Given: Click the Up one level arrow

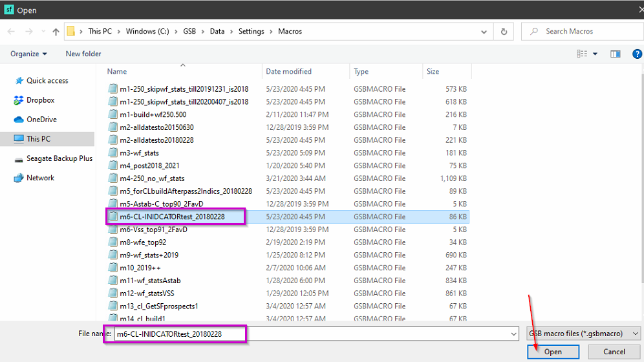Looking at the screenshot, I should 56,31.
